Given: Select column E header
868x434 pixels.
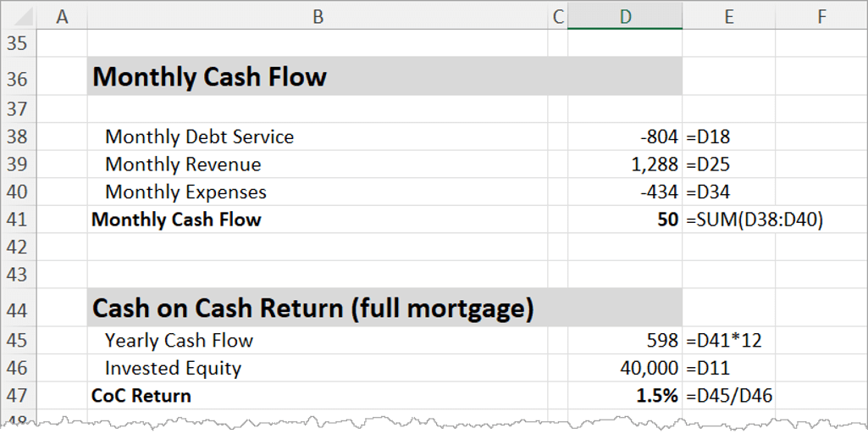Looking at the screenshot, I should pos(727,15).
